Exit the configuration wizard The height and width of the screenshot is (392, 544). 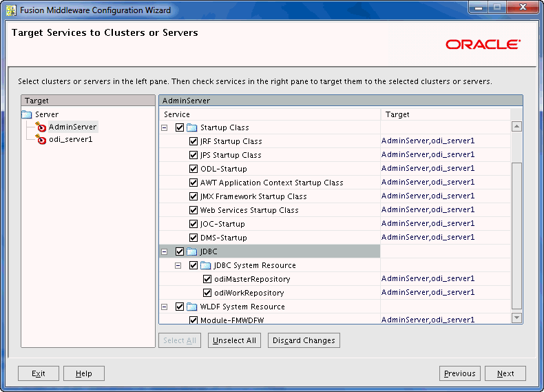pos(39,373)
